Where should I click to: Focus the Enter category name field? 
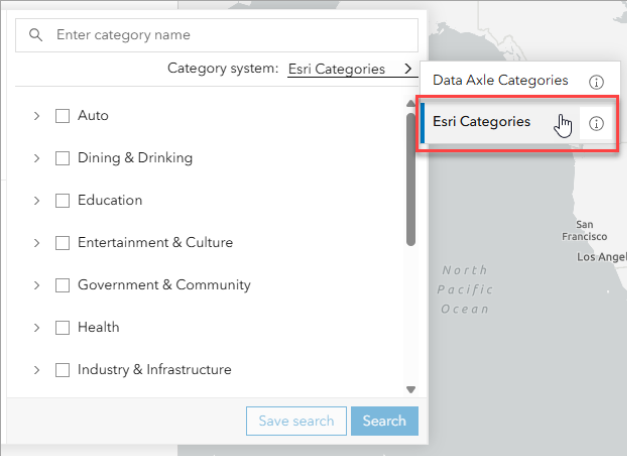(217, 35)
